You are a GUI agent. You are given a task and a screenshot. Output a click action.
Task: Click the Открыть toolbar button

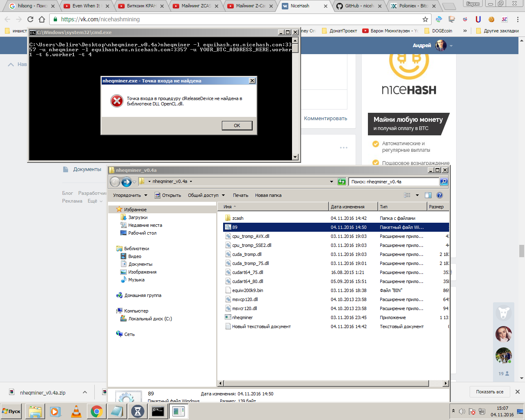[x=168, y=195]
